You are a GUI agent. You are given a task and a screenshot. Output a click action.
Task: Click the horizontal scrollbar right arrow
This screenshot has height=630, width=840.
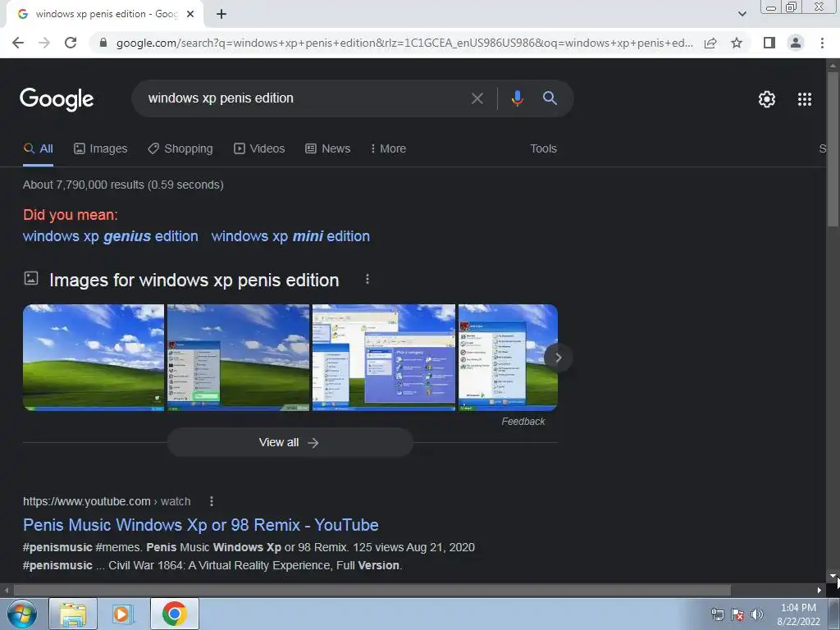(819, 591)
